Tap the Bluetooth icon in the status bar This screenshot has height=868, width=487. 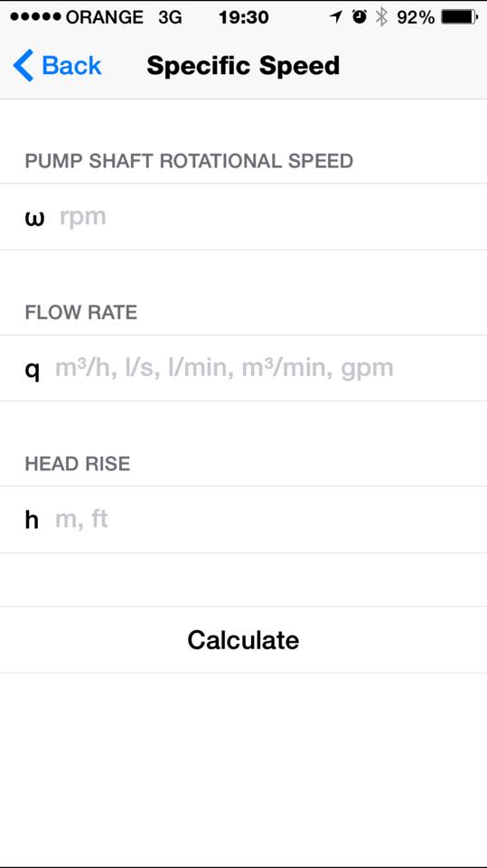click(381, 17)
